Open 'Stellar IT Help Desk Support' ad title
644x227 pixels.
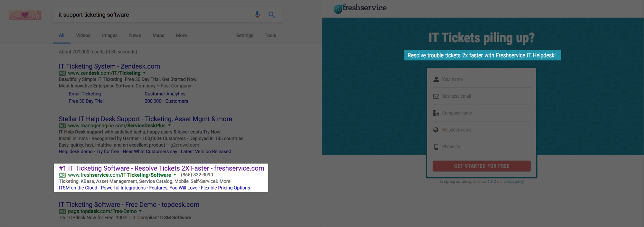point(146,119)
